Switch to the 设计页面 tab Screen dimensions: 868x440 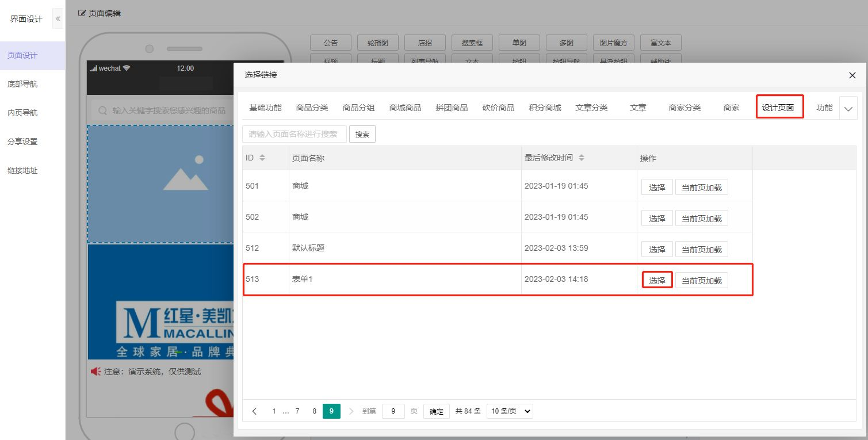coord(778,108)
